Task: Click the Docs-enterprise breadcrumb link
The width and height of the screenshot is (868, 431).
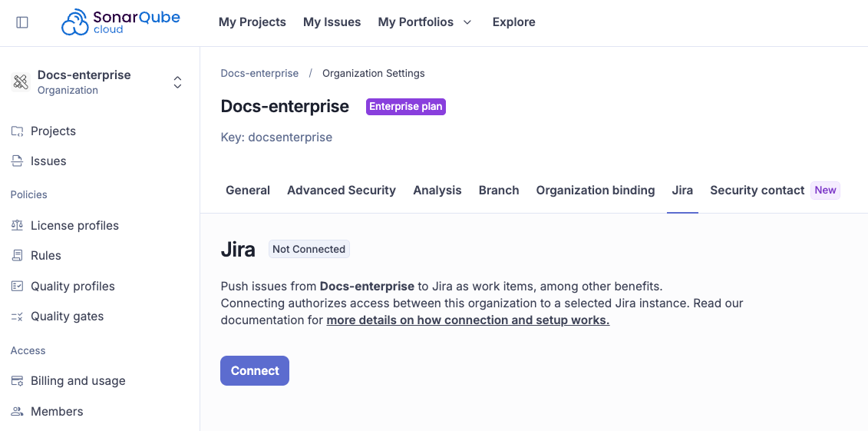Action: click(259, 73)
